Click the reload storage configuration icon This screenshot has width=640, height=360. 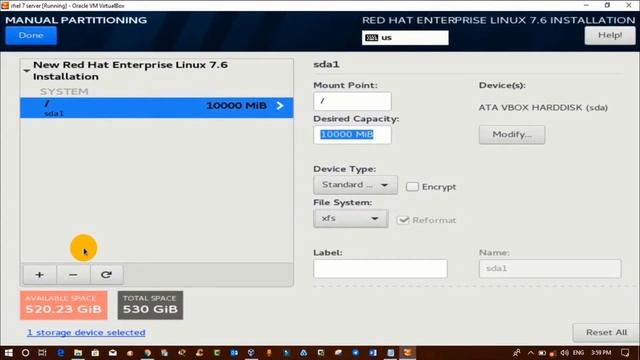click(107, 275)
